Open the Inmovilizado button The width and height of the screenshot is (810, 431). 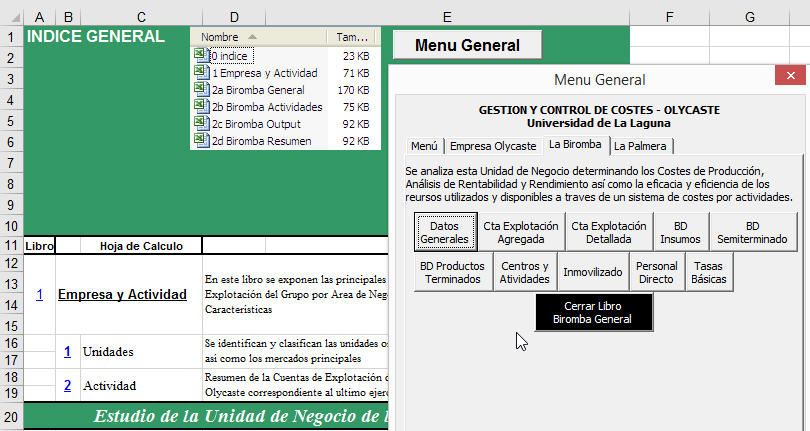pyautogui.click(x=594, y=272)
